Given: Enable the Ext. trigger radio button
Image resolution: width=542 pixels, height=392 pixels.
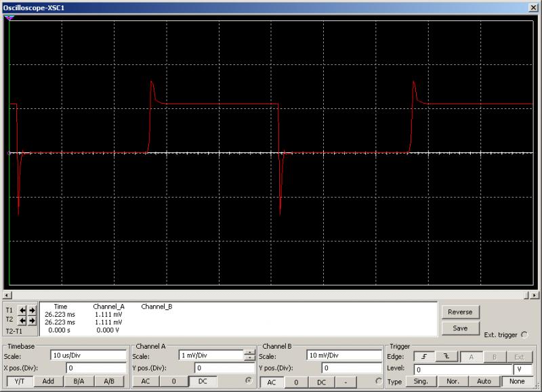Looking at the screenshot, I should [x=524, y=334].
